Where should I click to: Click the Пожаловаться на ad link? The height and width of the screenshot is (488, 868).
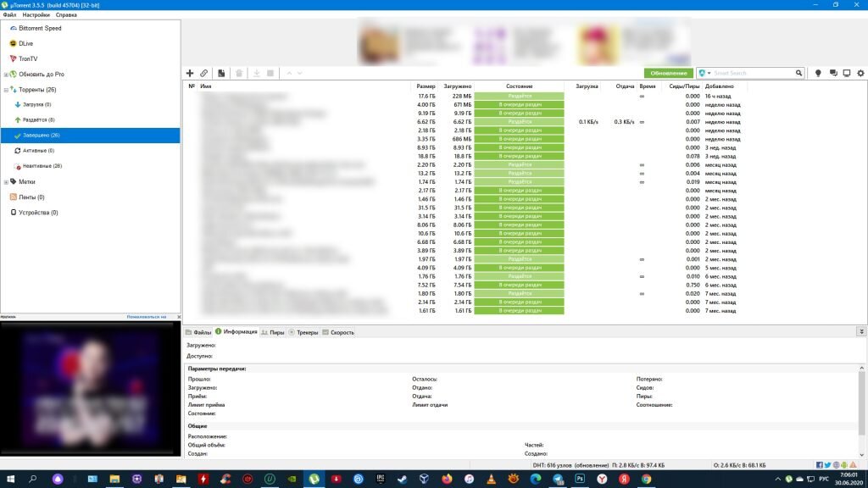tap(146, 317)
